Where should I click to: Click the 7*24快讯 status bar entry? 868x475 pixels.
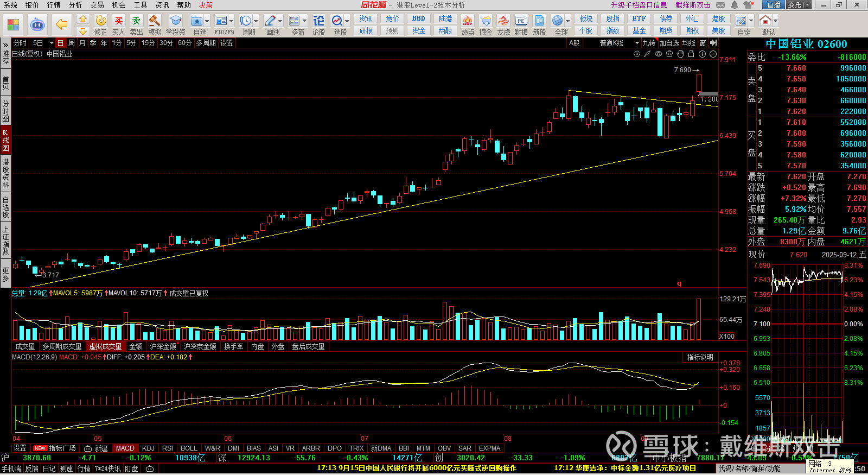(107, 468)
